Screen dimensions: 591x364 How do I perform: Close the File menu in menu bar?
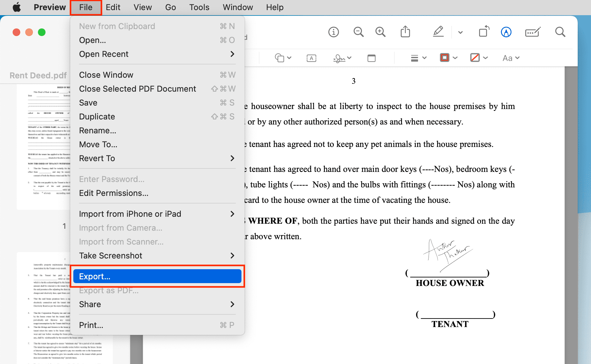[x=86, y=7]
